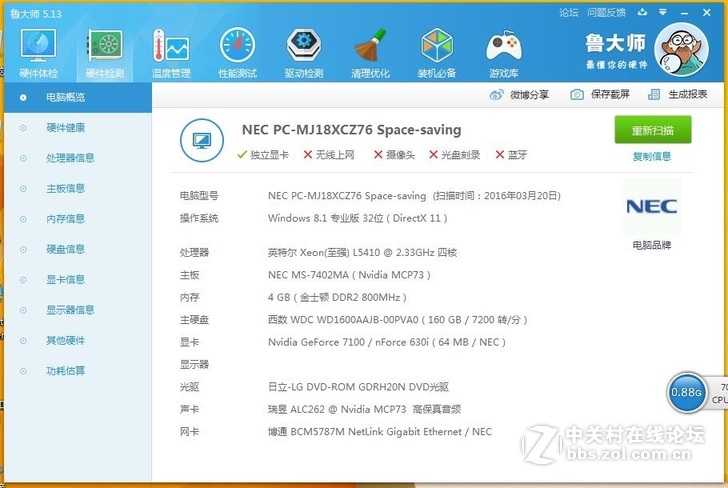This screenshot has width=728, height=488.
Task: Click 独立显卡 feature indicator
Action: [x=263, y=155]
